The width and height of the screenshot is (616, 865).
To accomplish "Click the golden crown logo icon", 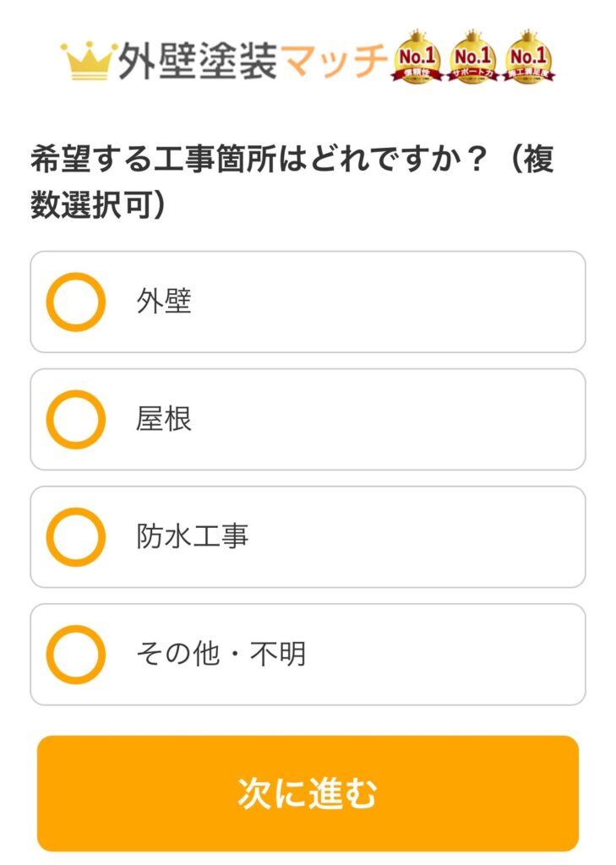I will point(88,61).
